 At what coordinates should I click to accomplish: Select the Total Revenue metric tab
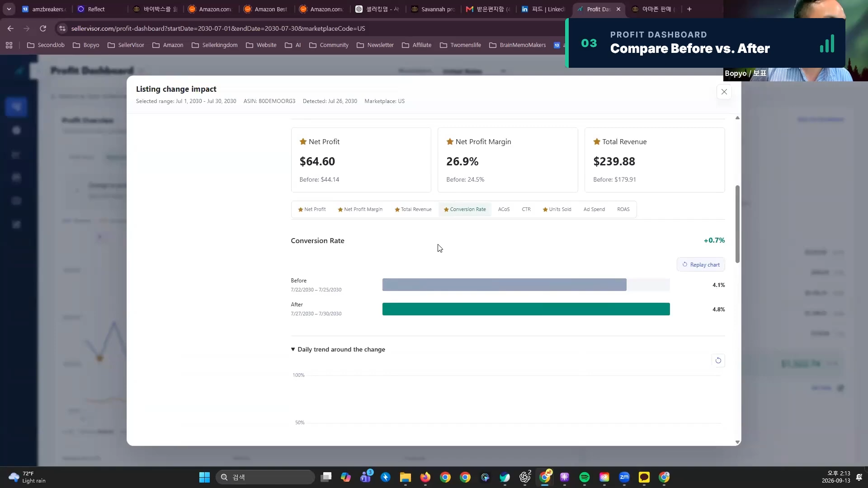(x=413, y=209)
